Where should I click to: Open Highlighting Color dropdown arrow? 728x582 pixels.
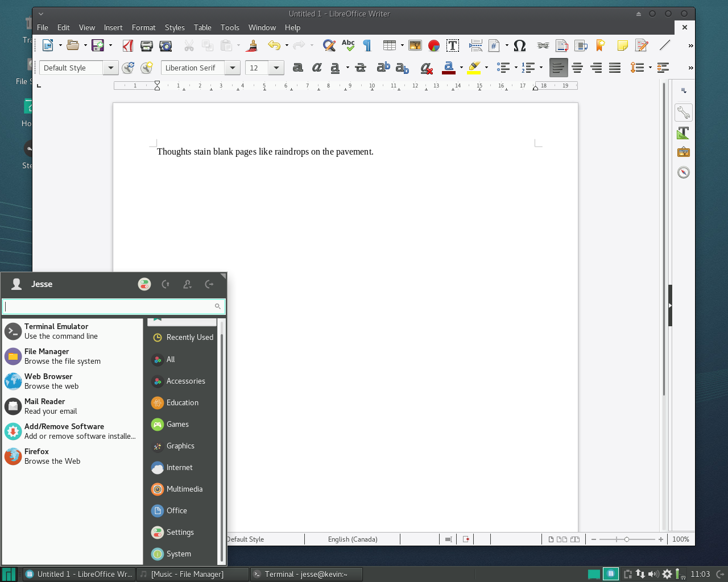tap(486, 68)
